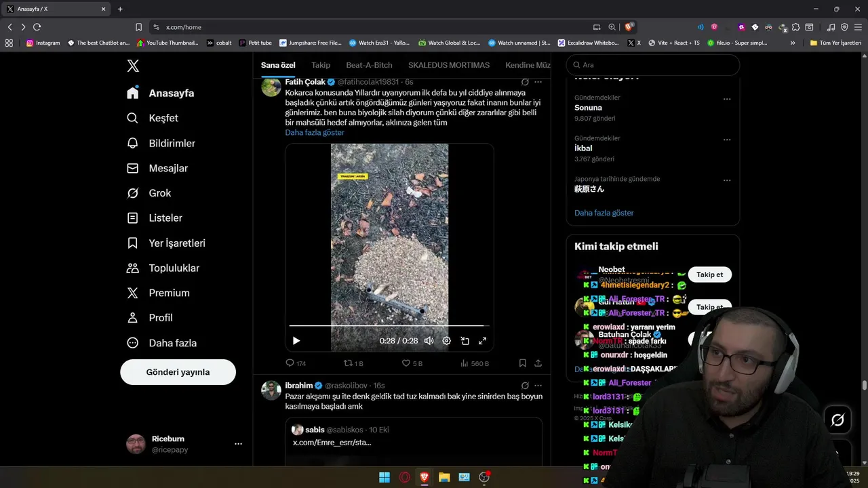Switch to SKALEDUS MORTIMAS tab
Screen dimensions: 868x488
(449, 65)
